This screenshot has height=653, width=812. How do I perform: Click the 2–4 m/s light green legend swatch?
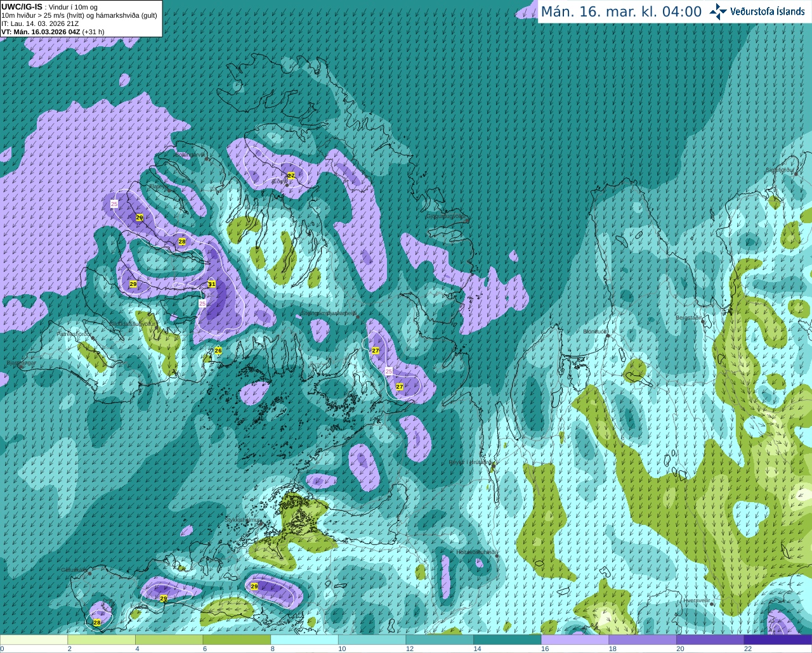click(x=101, y=640)
